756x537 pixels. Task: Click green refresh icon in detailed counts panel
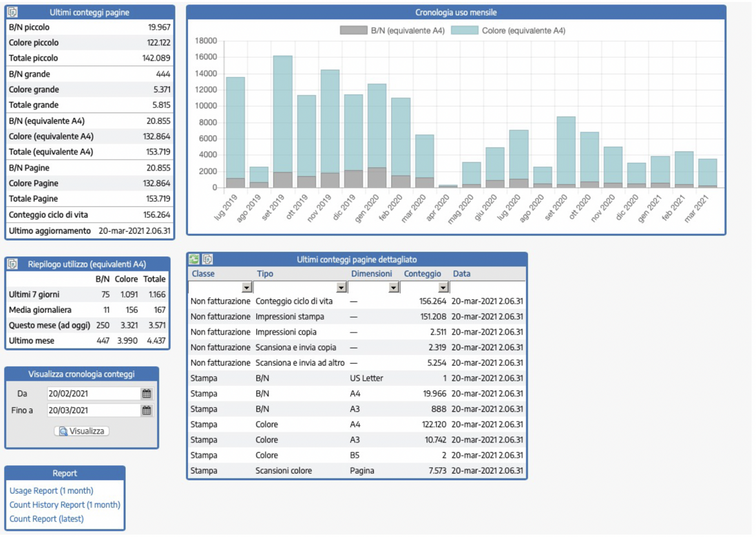click(194, 259)
